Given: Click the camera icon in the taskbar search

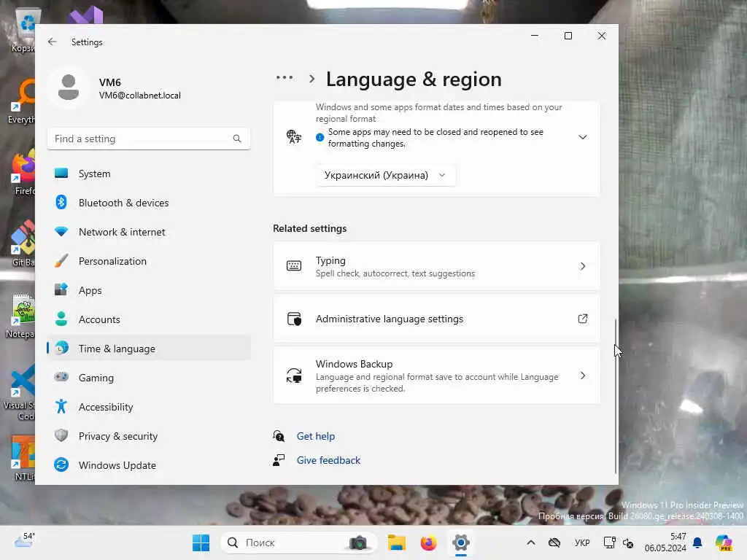Looking at the screenshot, I should (x=357, y=542).
